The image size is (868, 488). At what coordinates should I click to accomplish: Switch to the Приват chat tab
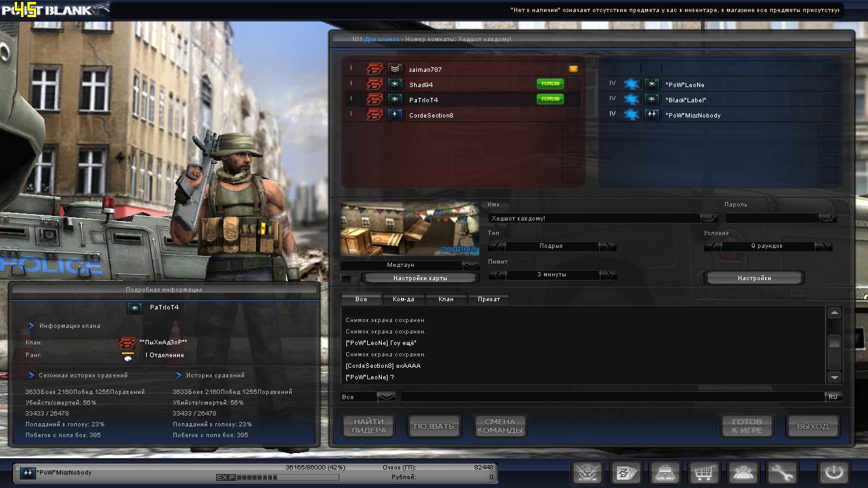pos(489,299)
